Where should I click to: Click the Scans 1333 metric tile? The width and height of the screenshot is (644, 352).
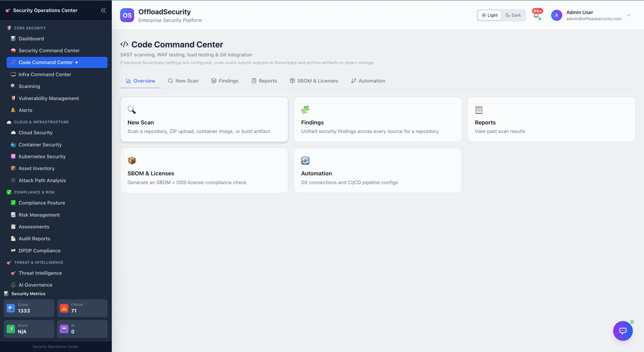29,308
